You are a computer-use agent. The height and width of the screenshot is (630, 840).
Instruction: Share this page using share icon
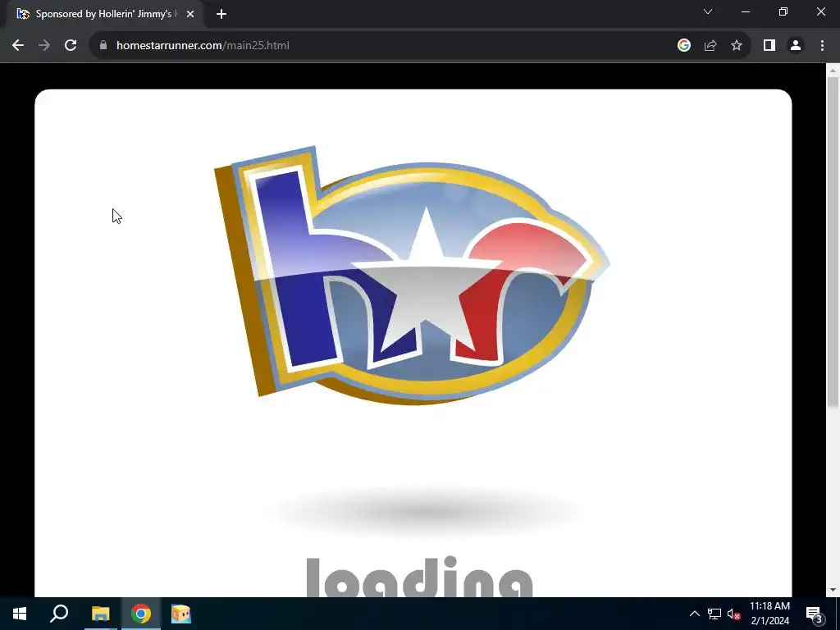[710, 46]
